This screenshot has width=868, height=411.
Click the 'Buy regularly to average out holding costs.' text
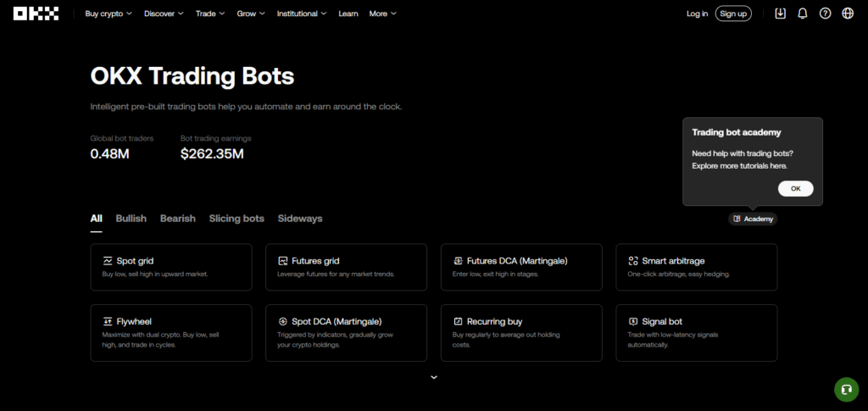(506, 340)
